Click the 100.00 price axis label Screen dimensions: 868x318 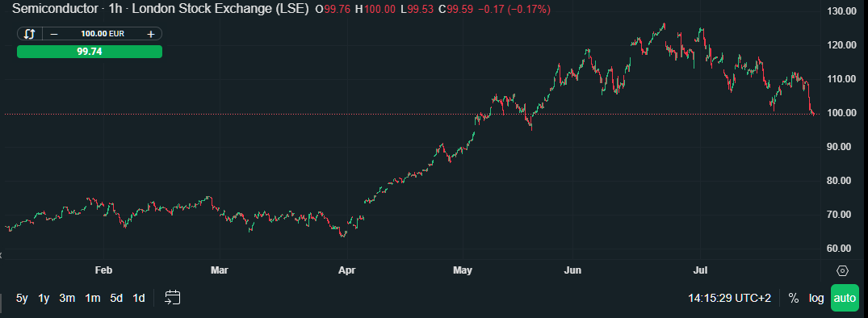[841, 113]
